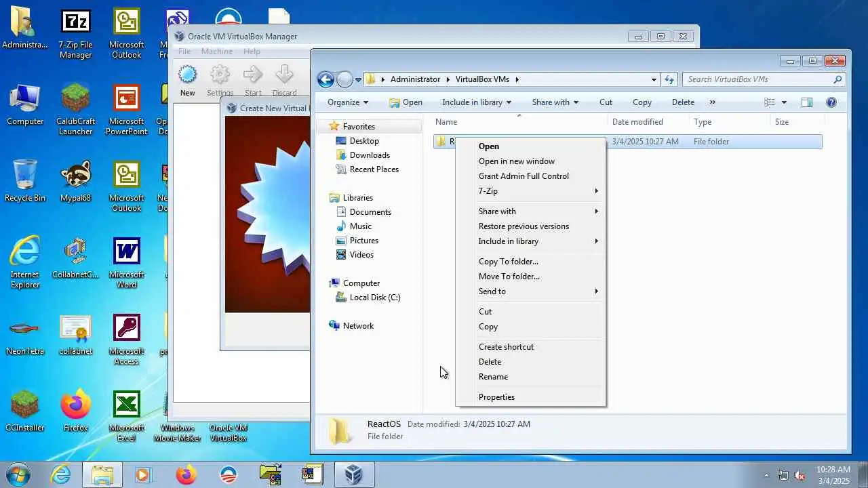This screenshot has width=868, height=488.
Task: Choose Open in the context menu
Action: [530, 146]
